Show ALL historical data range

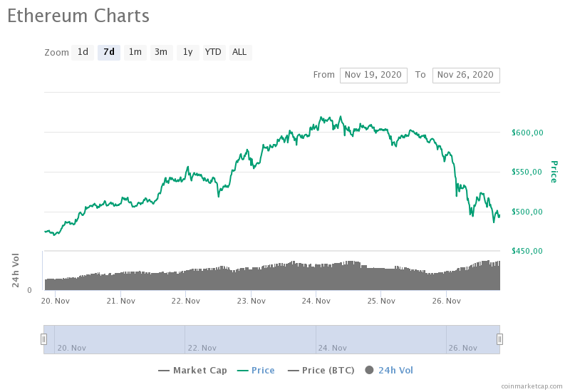click(x=239, y=52)
